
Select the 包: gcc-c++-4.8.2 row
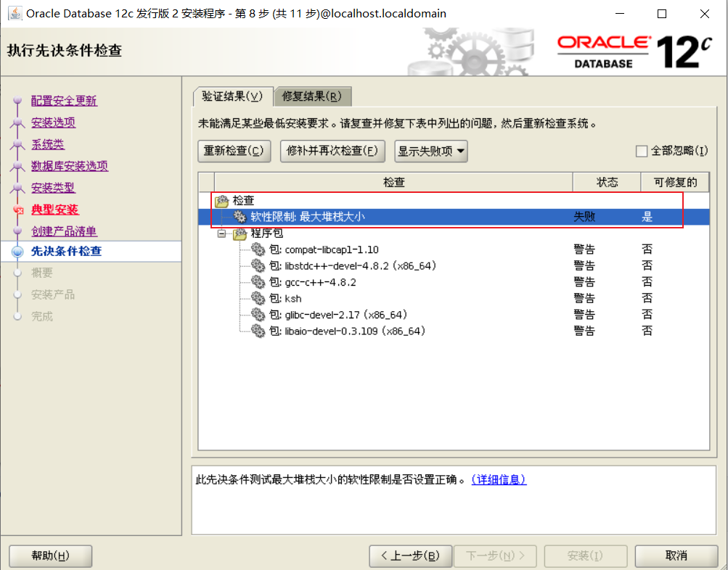tap(454, 282)
